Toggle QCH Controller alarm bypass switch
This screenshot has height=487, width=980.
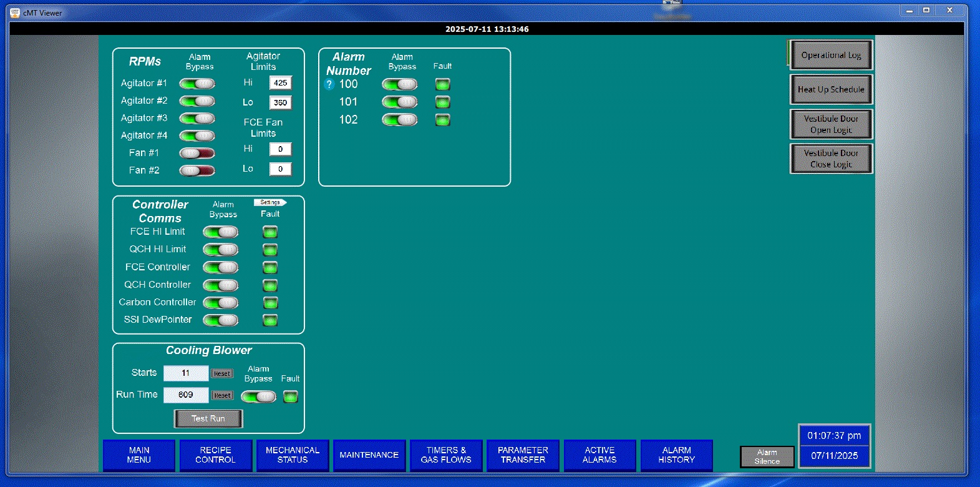(x=221, y=285)
